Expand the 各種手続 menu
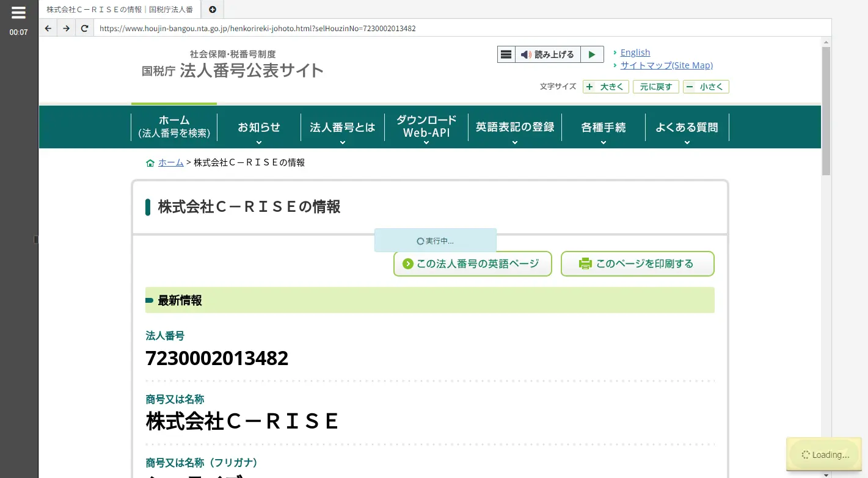 coord(604,128)
